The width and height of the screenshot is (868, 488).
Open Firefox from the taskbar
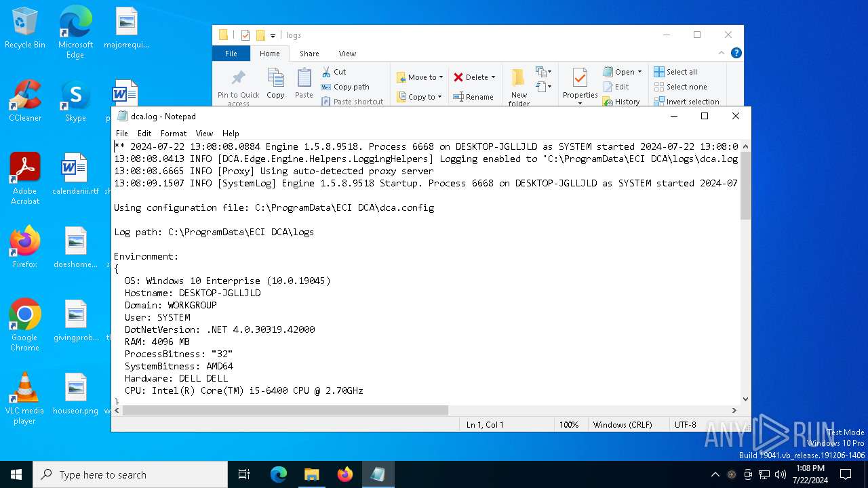344,474
